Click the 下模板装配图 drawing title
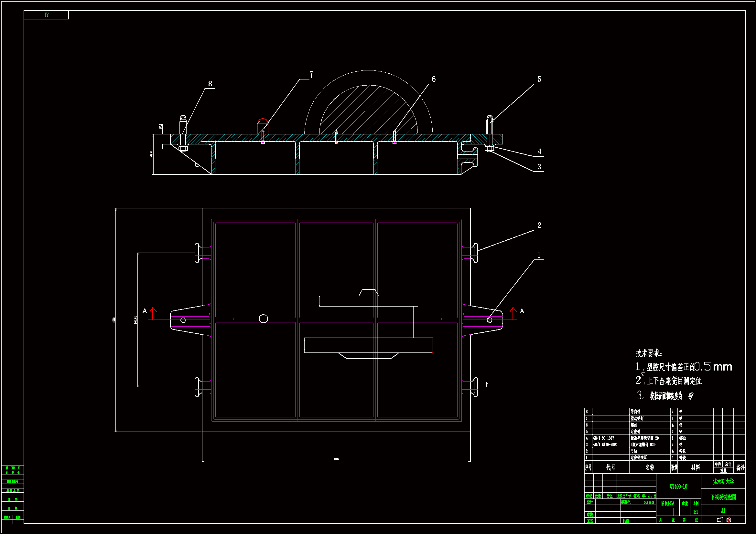The width and height of the screenshot is (756, 534). pyautogui.click(x=723, y=497)
